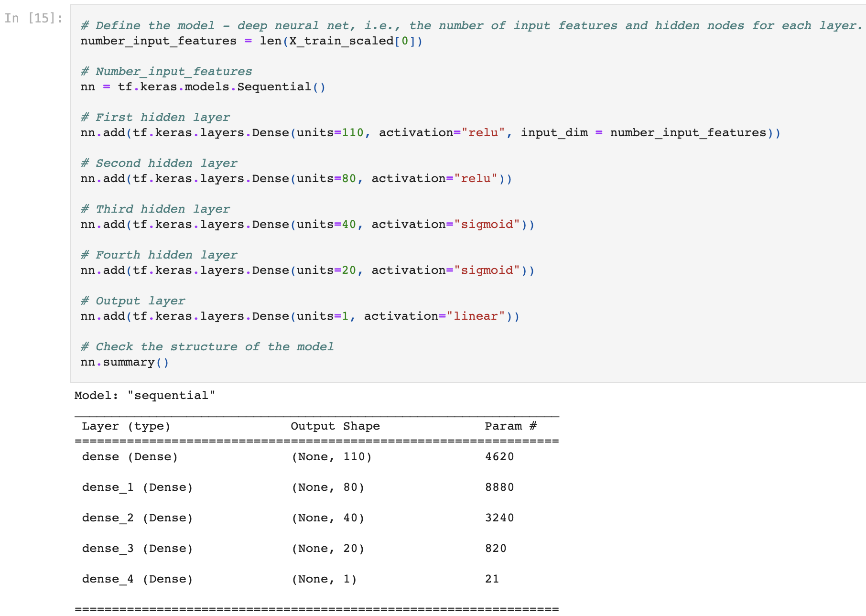Click the (None, 1) output shape

(324, 579)
